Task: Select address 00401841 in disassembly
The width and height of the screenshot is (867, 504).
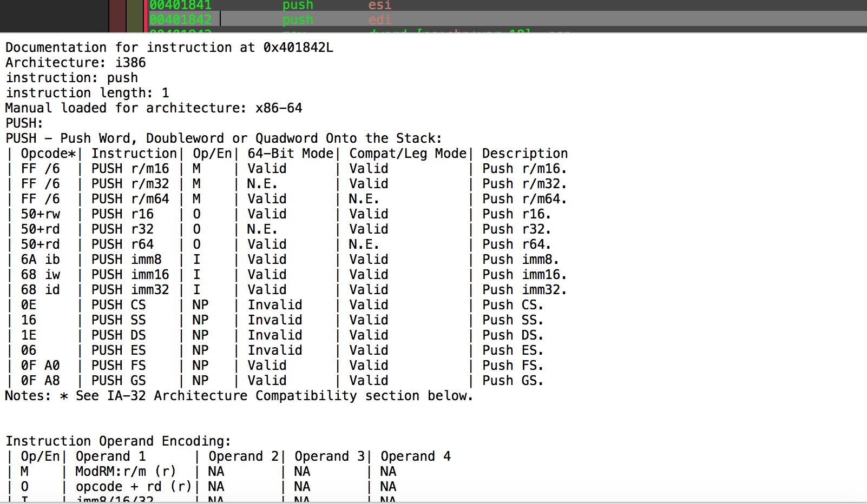Action: point(180,5)
